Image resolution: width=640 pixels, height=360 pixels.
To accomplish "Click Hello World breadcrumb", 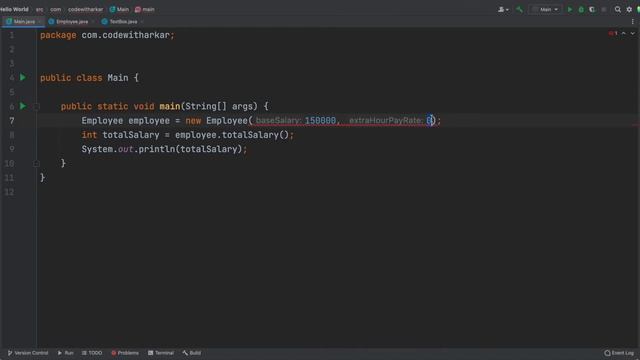I will [x=14, y=9].
